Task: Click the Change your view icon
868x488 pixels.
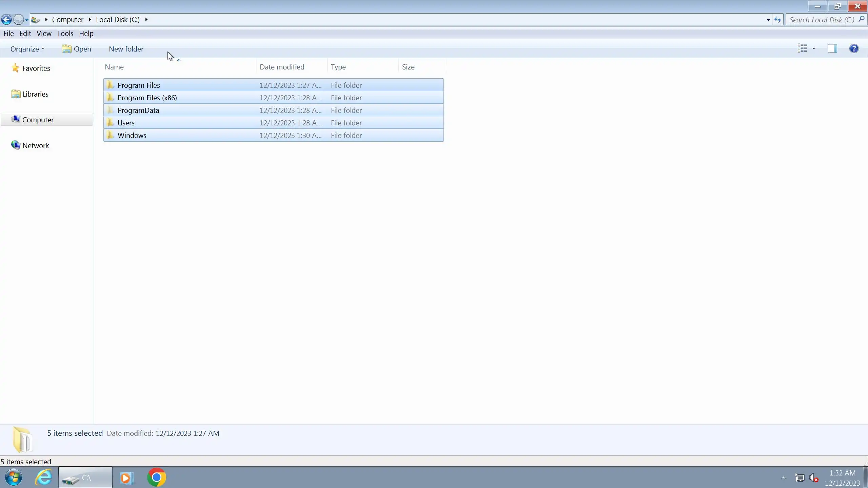Action: pos(802,49)
